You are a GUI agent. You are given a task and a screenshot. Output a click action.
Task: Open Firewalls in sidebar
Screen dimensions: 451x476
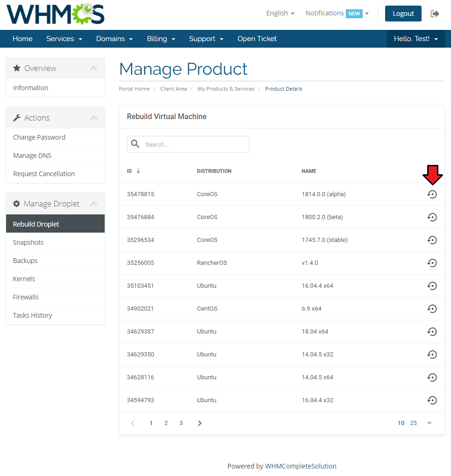pos(55,297)
